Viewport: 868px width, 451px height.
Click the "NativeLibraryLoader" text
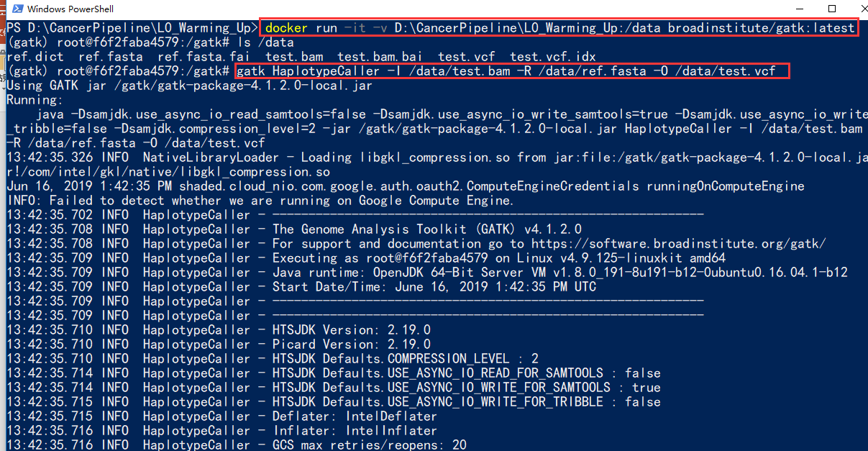tap(211, 158)
